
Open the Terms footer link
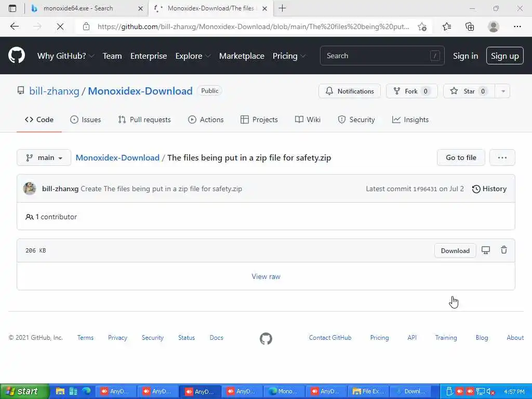[x=85, y=338]
